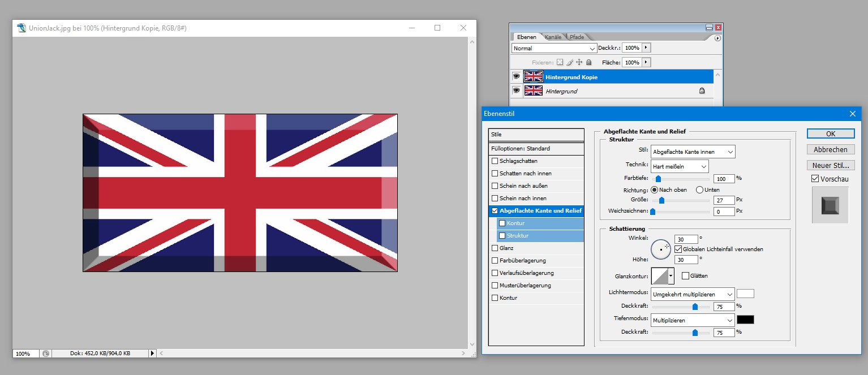The height and width of the screenshot is (375, 868).
Task: Switch to the Kanäle tab
Action: [x=553, y=37]
